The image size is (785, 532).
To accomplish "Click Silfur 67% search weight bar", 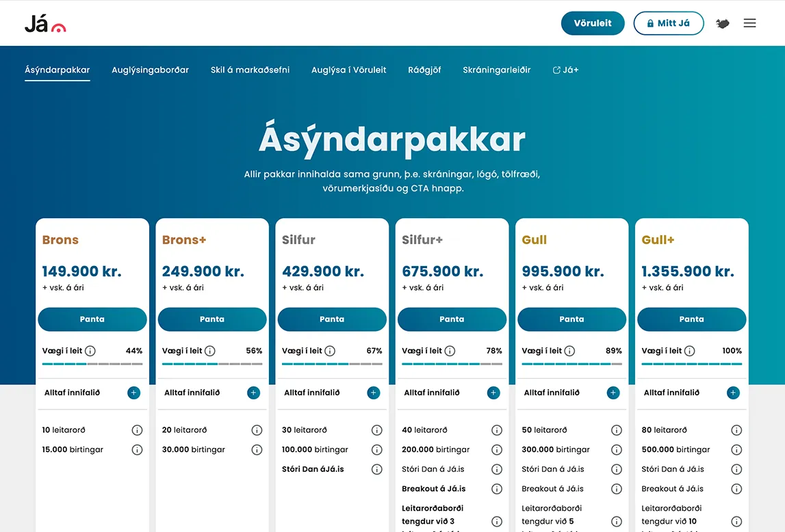I will [332, 364].
